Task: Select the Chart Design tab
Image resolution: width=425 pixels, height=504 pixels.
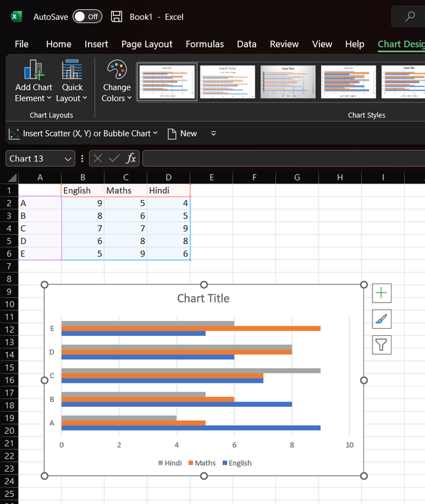Action: [x=401, y=44]
